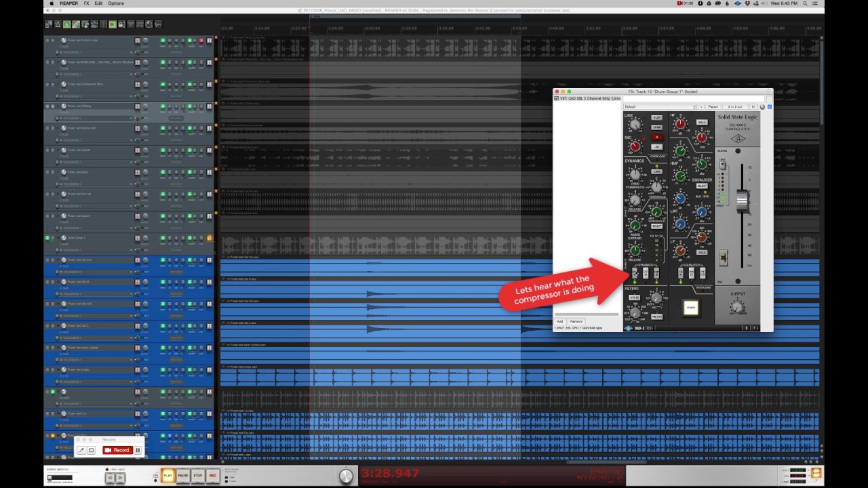Click the pause button in Record widget

[138, 450]
